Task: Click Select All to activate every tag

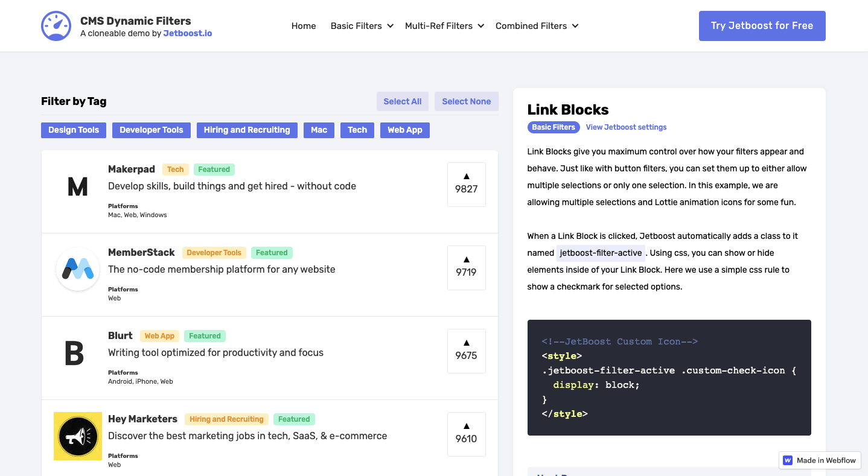Action: pyautogui.click(x=402, y=101)
